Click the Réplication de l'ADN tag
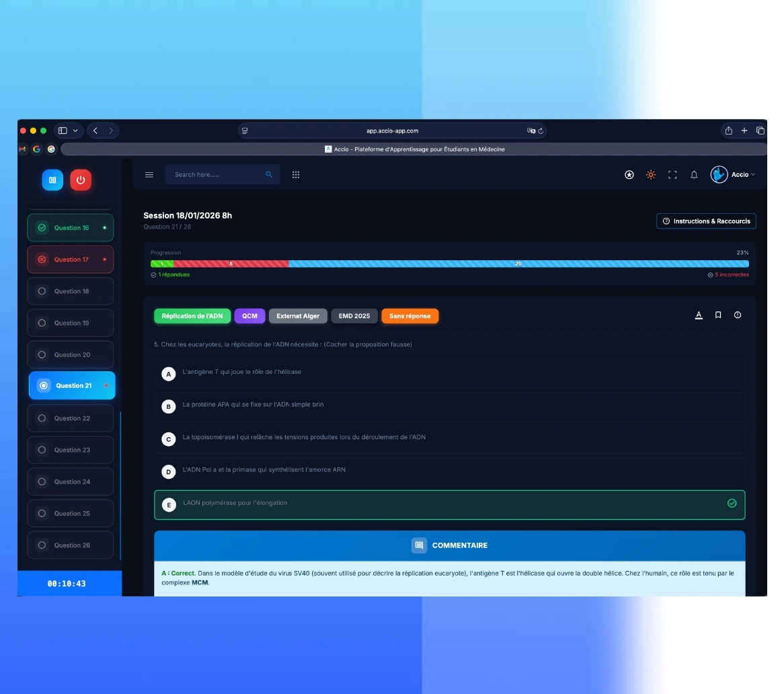Viewport: 784px width, 694px height. tap(192, 316)
